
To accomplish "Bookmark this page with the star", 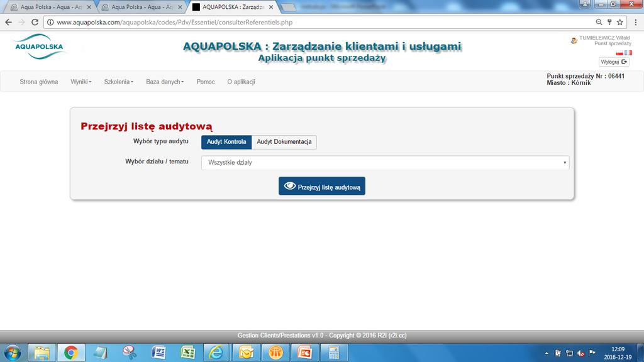I will pos(619,22).
